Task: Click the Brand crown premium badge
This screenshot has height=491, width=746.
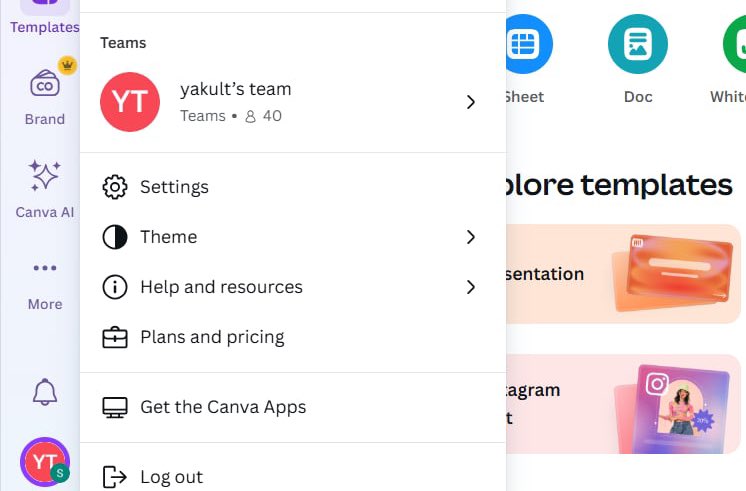Action: (68, 65)
